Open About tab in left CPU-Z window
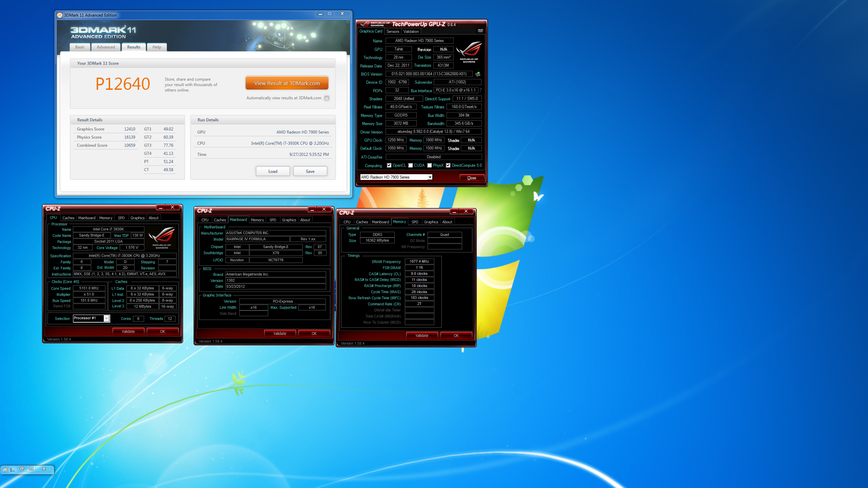Screen dimensions: 868x488 tap(154, 218)
